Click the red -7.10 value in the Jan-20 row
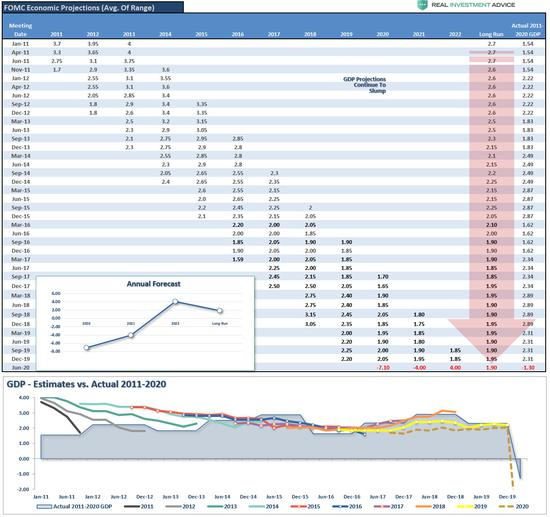 (x=383, y=368)
